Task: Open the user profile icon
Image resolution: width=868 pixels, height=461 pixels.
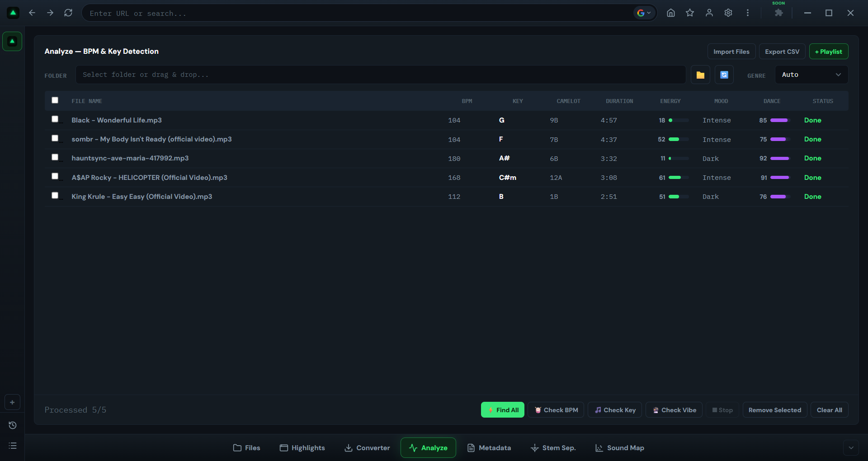Action: tap(709, 13)
